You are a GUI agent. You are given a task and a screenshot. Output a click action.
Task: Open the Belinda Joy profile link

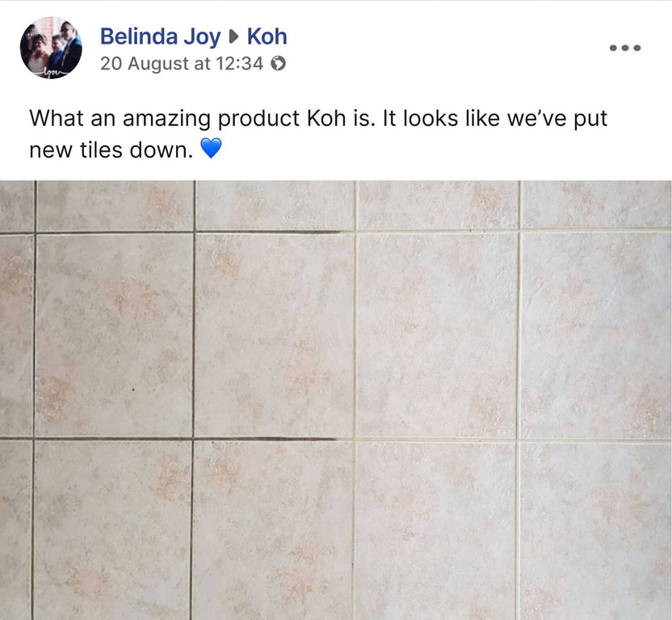coord(160,37)
